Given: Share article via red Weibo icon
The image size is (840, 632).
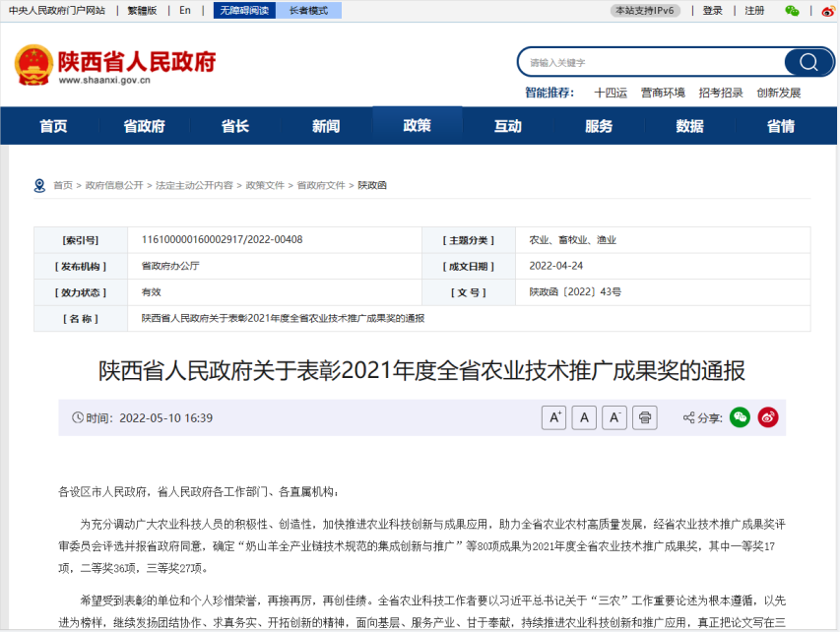Looking at the screenshot, I should point(768,417).
